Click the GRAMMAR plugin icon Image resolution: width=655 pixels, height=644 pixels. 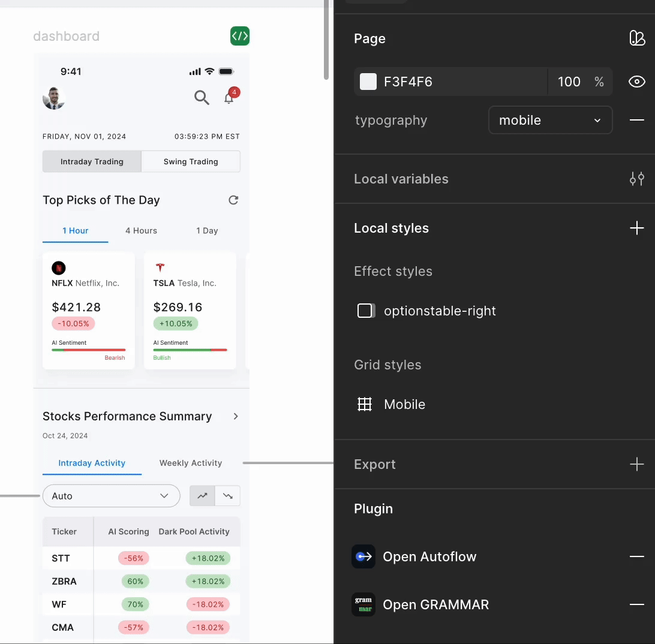tap(363, 604)
